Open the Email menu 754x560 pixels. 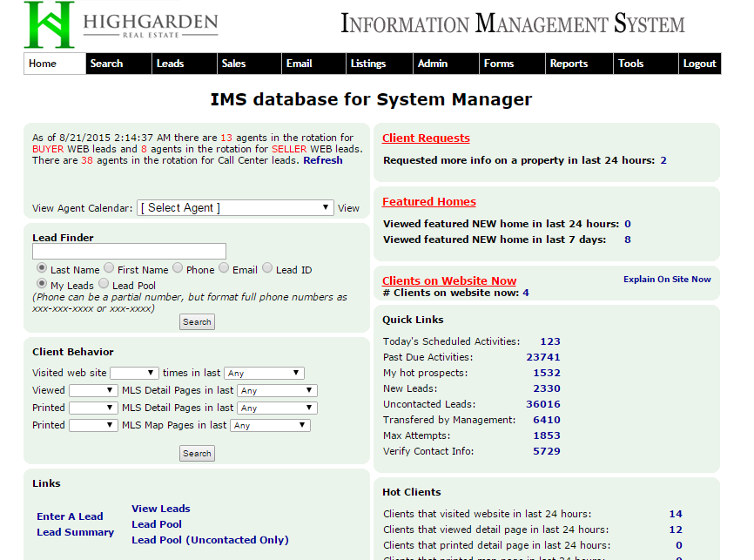point(313,64)
